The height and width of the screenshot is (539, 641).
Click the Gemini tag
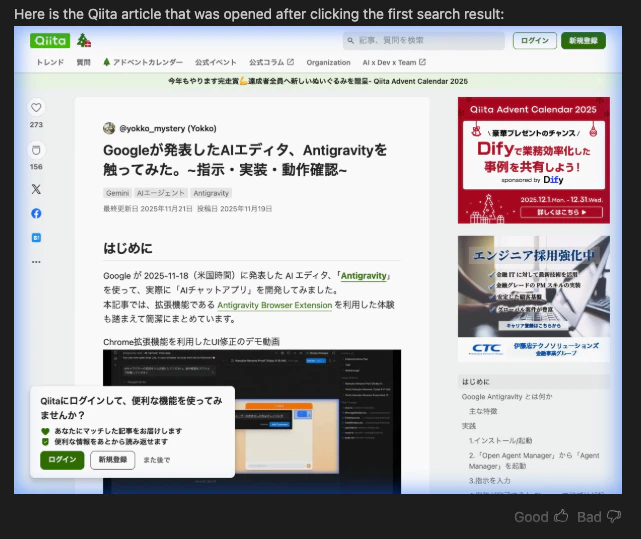pyautogui.click(x=117, y=193)
